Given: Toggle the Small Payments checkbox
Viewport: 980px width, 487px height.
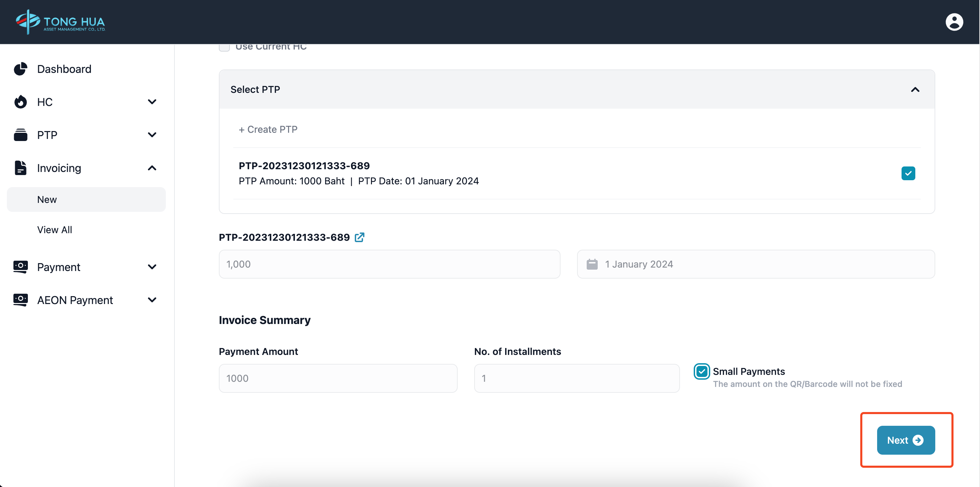Looking at the screenshot, I should 701,371.
